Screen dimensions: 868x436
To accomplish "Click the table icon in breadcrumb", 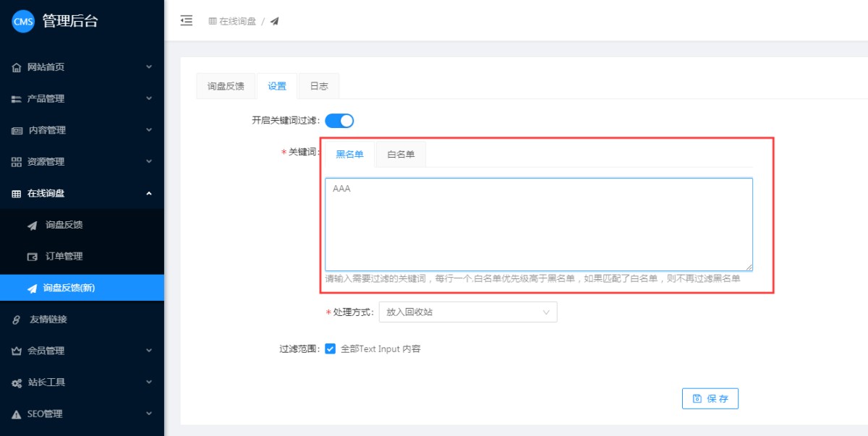I will pyautogui.click(x=213, y=21).
